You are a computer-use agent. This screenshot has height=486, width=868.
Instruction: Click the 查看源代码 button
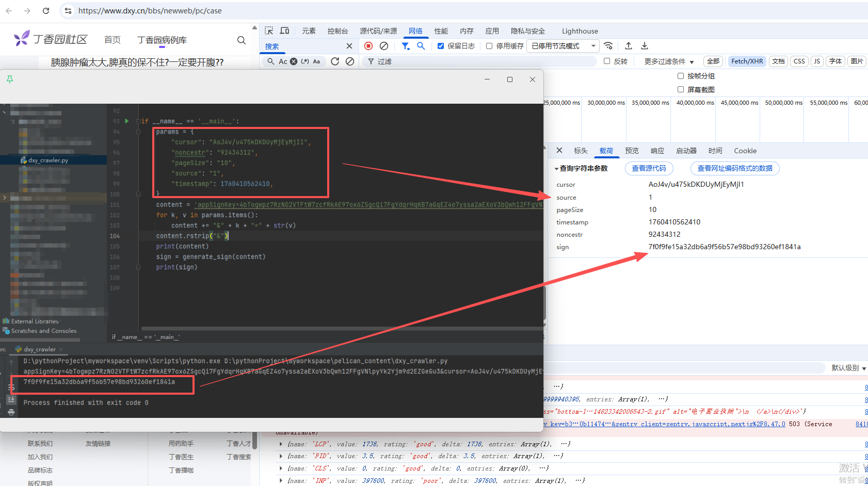point(649,168)
